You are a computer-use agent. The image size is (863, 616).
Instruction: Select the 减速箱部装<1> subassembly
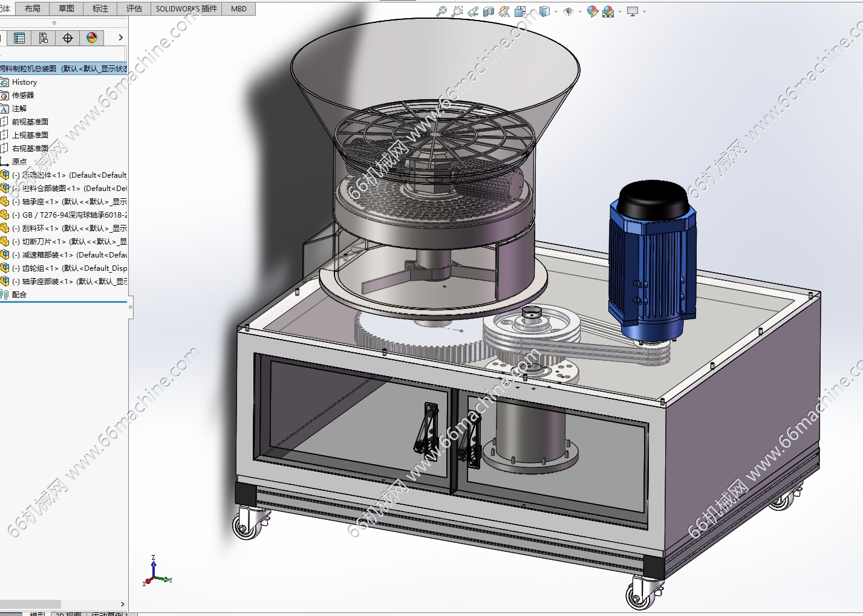coord(70,255)
